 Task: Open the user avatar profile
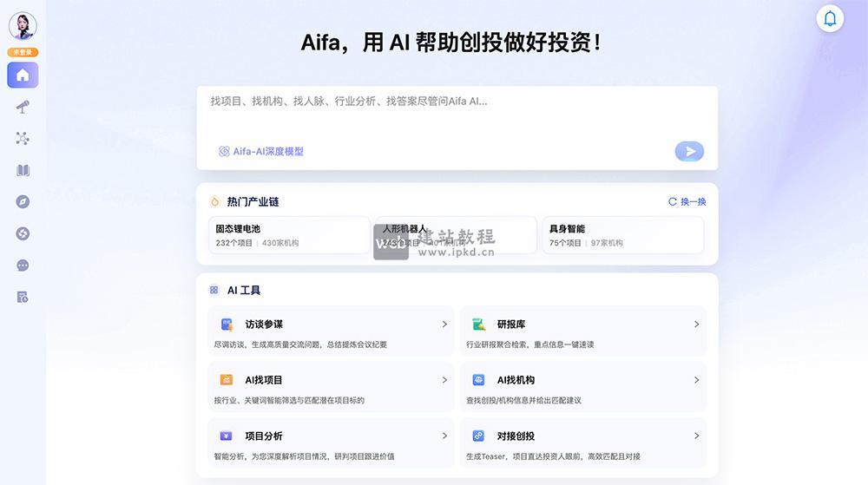23,25
